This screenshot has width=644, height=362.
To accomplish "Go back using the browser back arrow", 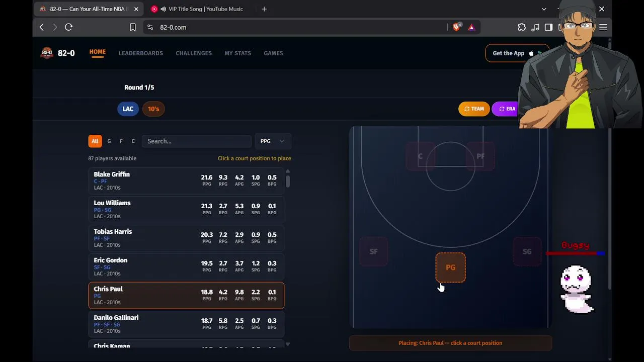I will point(42,27).
